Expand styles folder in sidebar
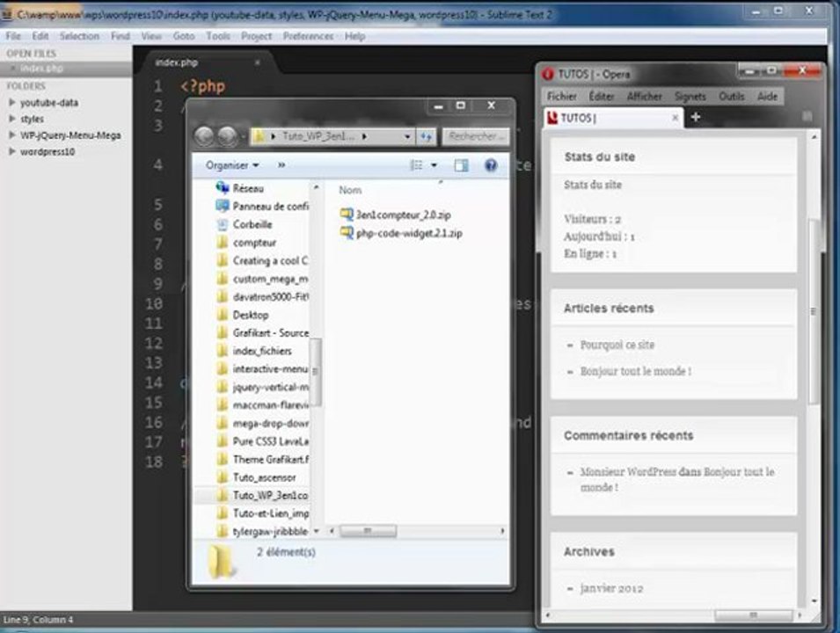The image size is (840, 633). coord(11,119)
